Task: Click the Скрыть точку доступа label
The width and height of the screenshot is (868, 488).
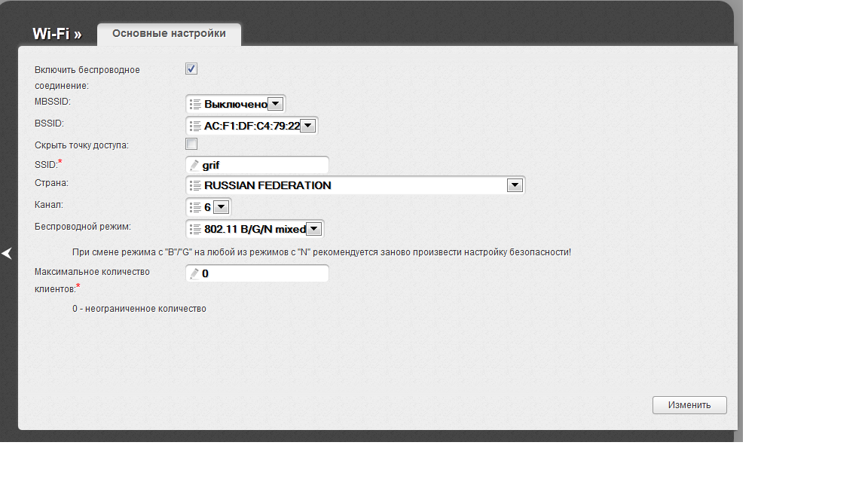Action: [81, 145]
